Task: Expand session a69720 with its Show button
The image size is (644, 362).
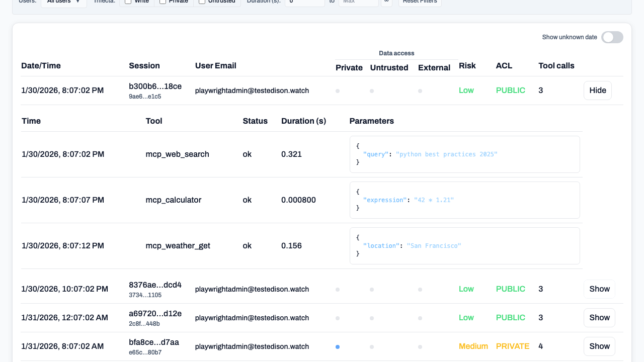Action: [x=599, y=318]
